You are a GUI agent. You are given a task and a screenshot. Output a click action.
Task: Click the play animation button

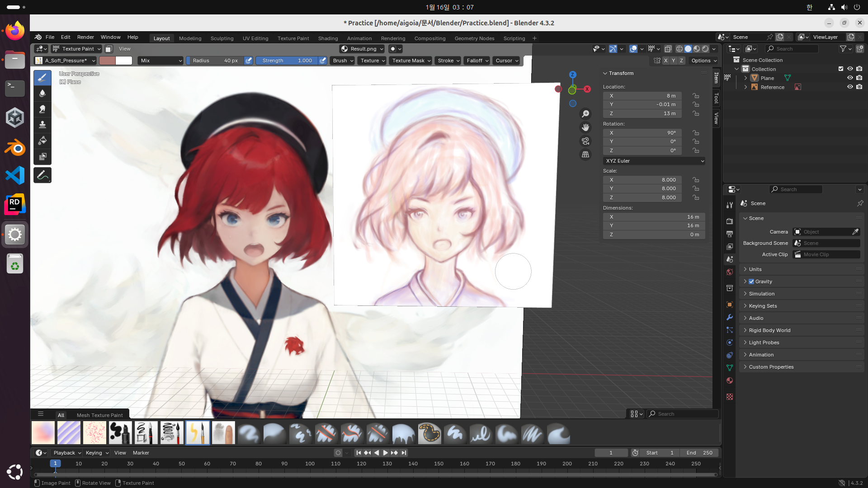point(385,453)
